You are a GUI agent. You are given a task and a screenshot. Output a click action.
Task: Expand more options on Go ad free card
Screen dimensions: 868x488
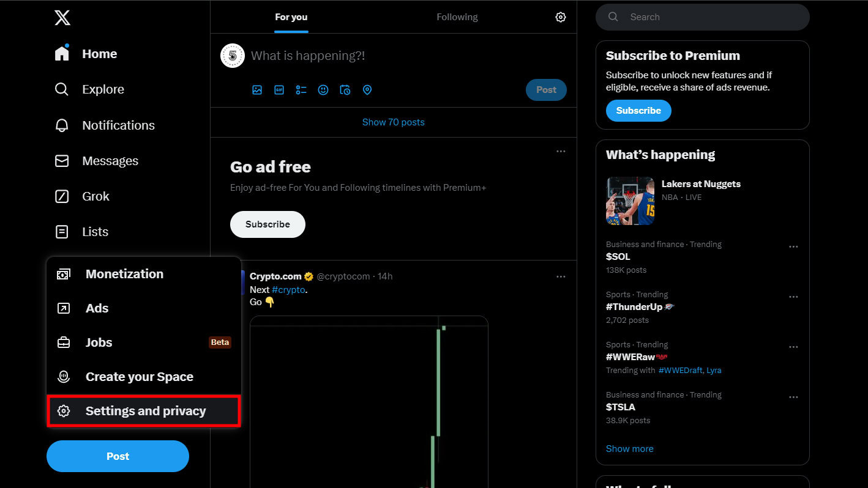(x=561, y=152)
